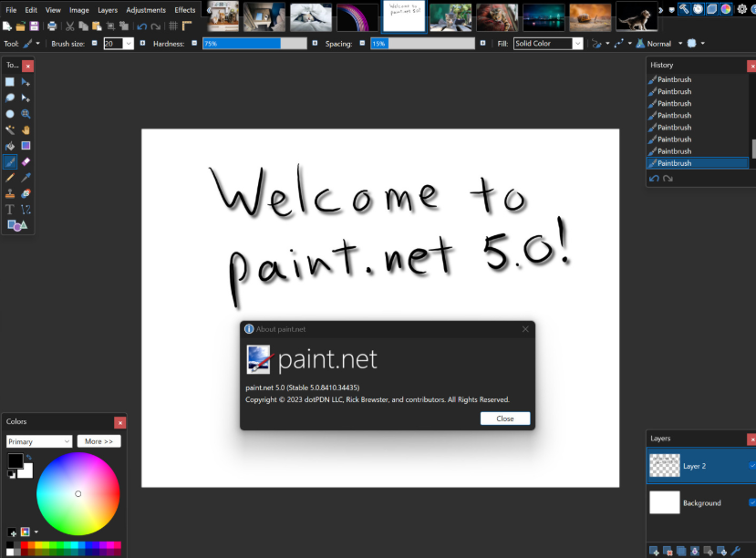Click the Save floppy disk icon
756x558 pixels.
[35, 26]
